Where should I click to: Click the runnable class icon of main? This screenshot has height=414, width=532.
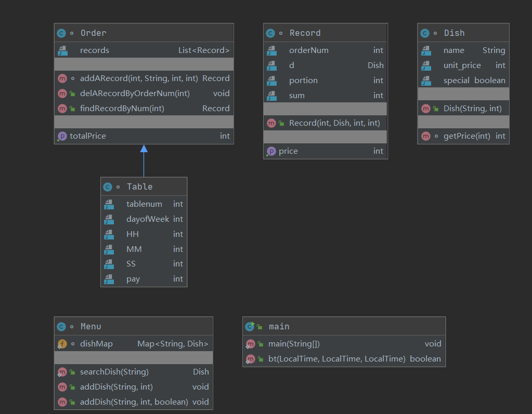point(250,327)
